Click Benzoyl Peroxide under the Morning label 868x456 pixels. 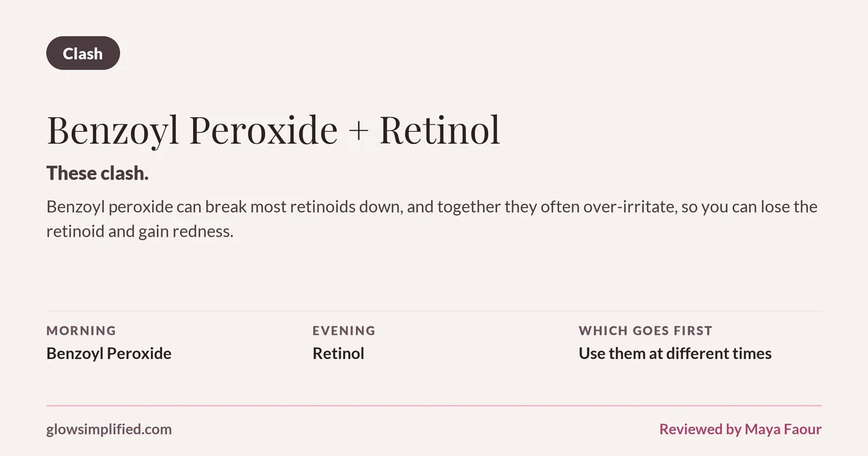[x=109, y=353]
